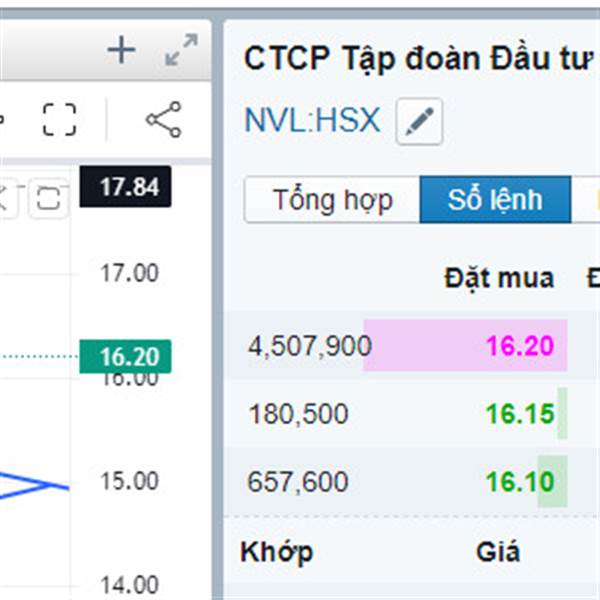600x600 pixels.
Task: Select the 16.10 bid price
Action: click(520, 481)
